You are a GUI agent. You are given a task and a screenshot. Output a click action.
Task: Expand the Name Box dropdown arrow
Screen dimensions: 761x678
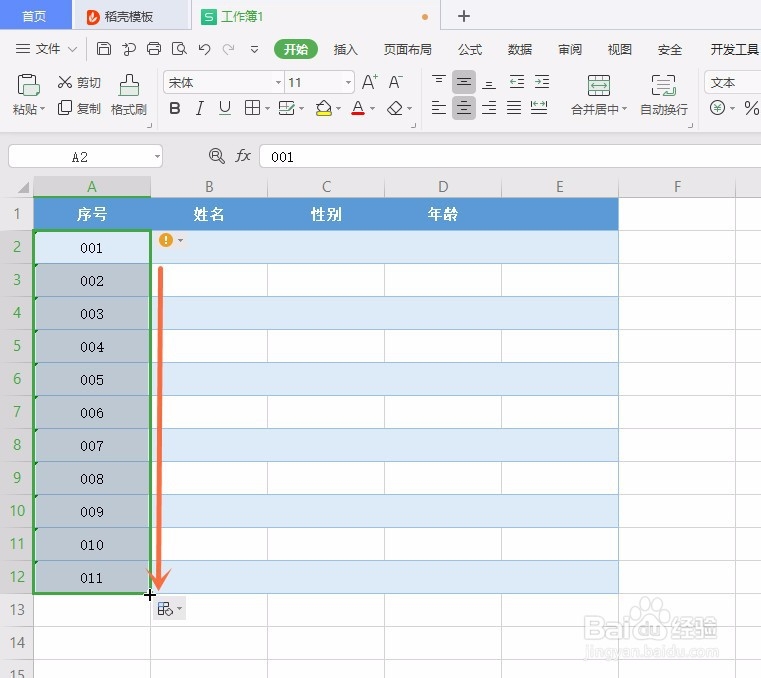pos(157,156)
